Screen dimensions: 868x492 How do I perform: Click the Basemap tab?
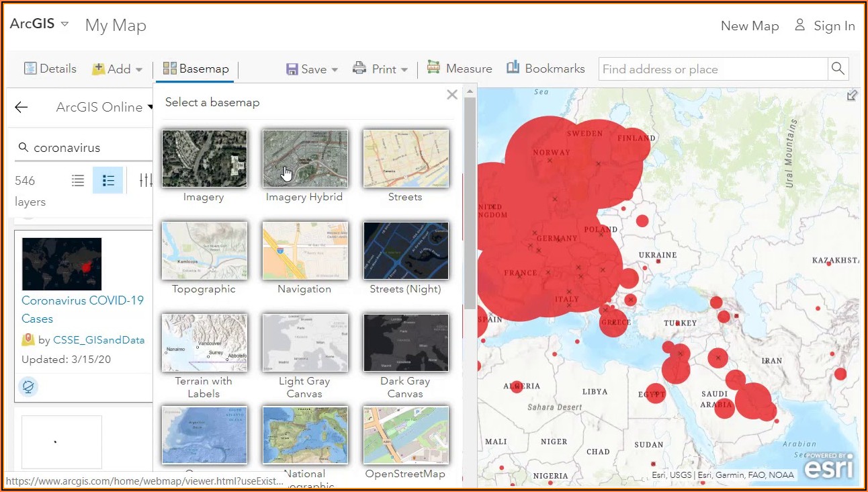coord(196,69)
